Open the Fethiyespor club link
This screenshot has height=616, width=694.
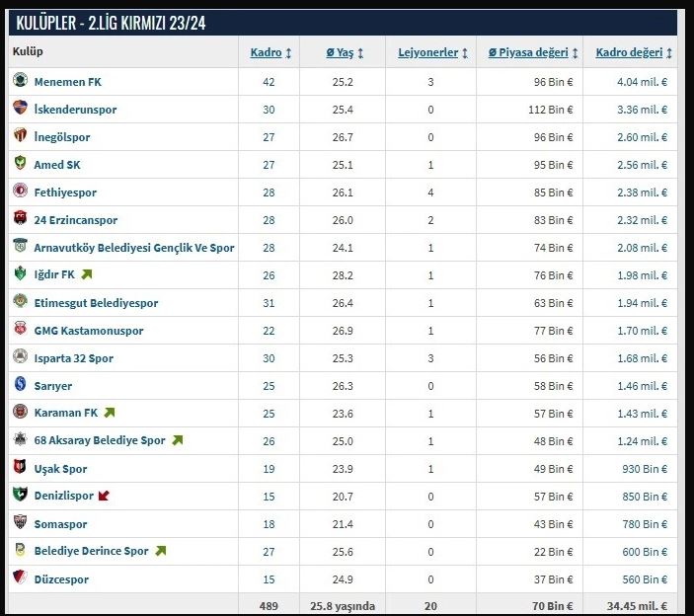(65, 192)
